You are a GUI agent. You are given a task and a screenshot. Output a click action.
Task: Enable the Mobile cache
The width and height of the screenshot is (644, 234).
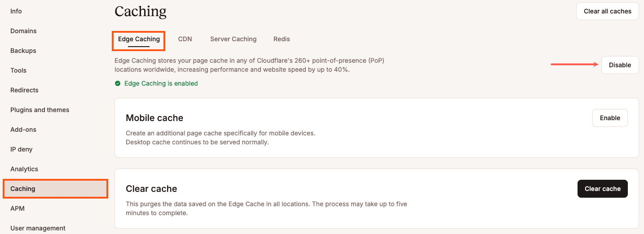(610, 118)
